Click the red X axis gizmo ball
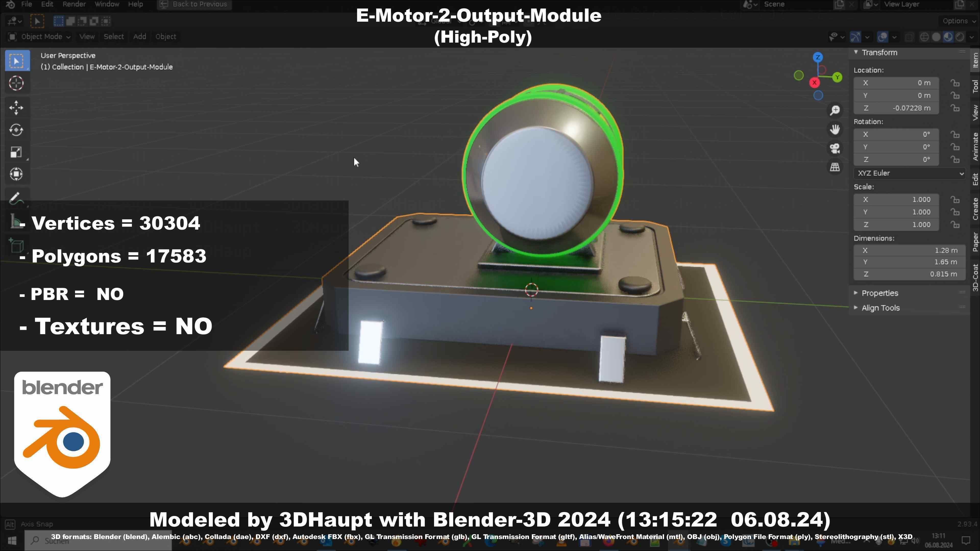 [815, 82]
